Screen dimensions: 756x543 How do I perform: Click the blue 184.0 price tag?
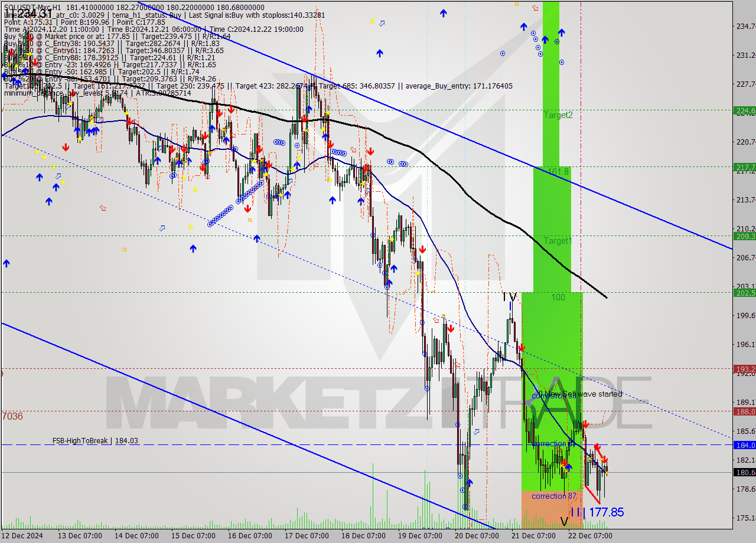(x=744, y=444)
